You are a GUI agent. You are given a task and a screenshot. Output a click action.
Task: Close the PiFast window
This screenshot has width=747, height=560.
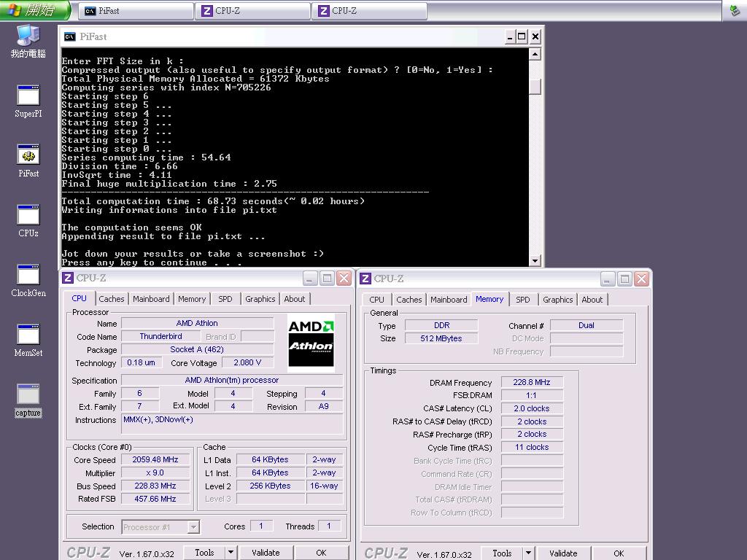pos(535,36)
